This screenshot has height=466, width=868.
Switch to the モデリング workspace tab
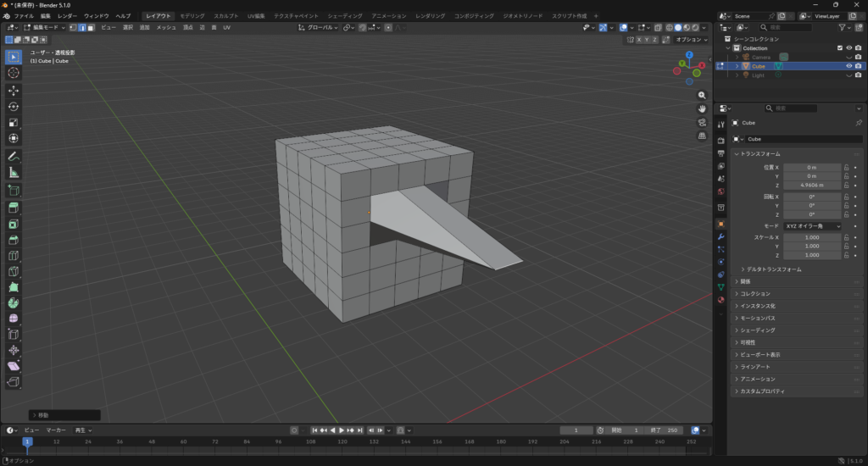(192, 16)
